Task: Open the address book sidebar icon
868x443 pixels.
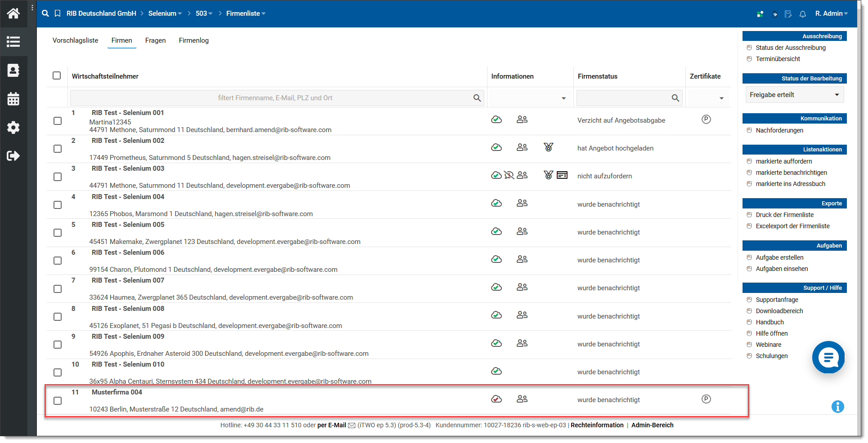Action: pos(13,71)
